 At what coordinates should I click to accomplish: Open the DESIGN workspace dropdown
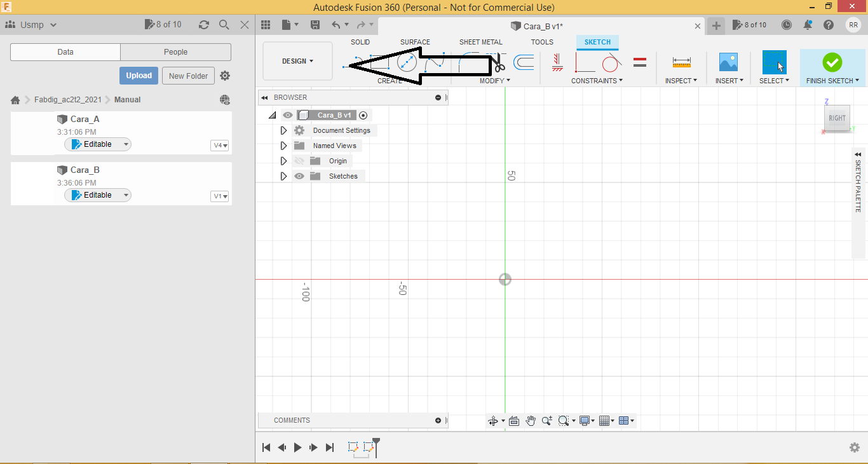(297, 61)
